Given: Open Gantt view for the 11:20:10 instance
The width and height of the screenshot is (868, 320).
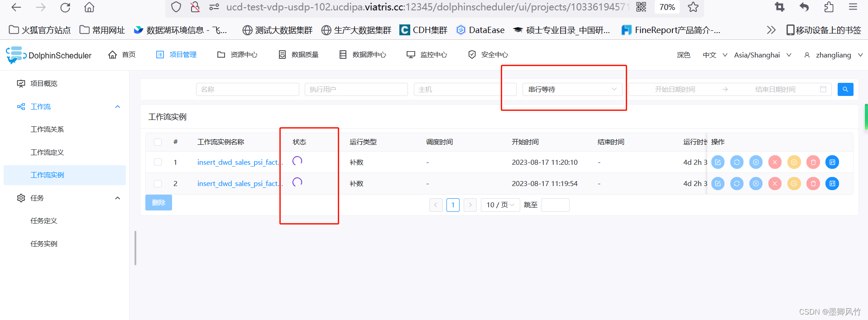Looking at the screenshot, I should [x=832, y=162].
